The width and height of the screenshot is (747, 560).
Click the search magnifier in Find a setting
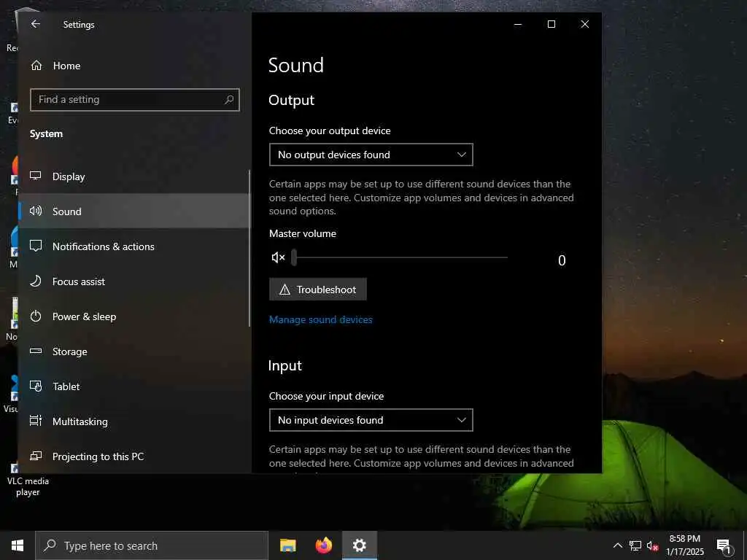(x=229, y=99)
